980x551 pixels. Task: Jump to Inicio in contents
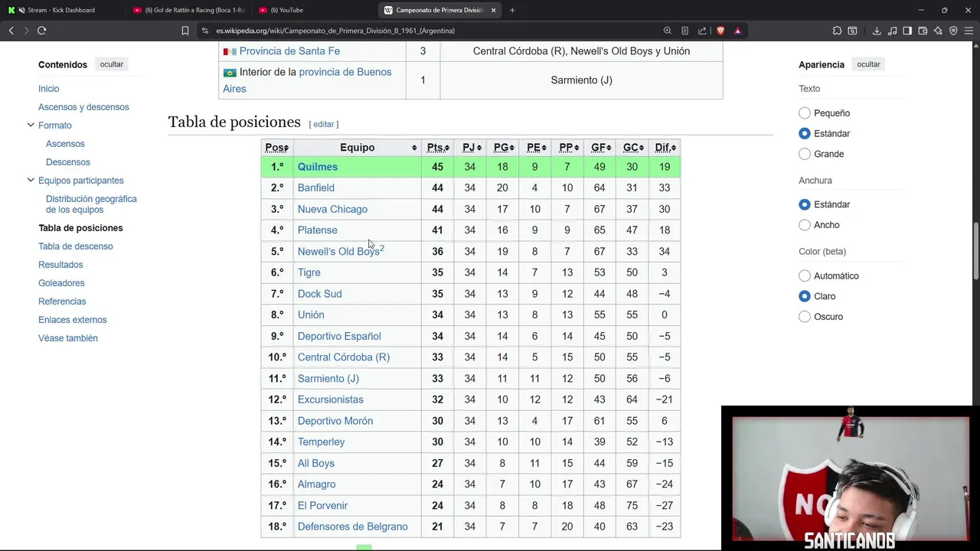point(49,89)
